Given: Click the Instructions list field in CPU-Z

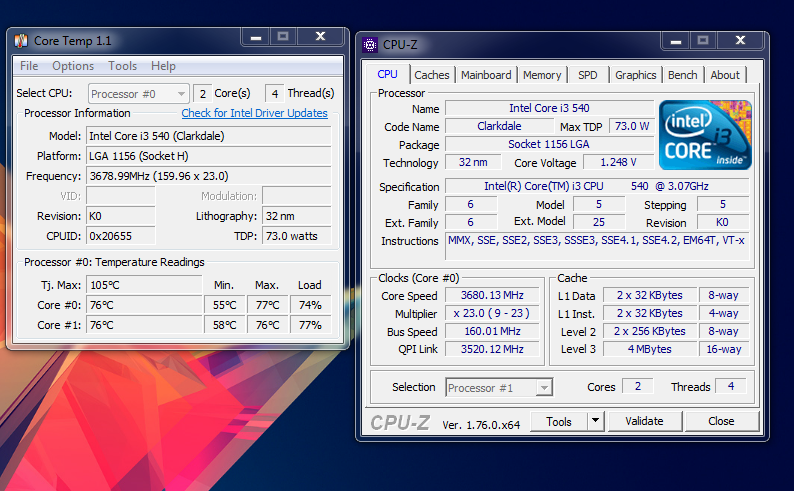Looking at the screenshot, I should [x=597, y=247].
